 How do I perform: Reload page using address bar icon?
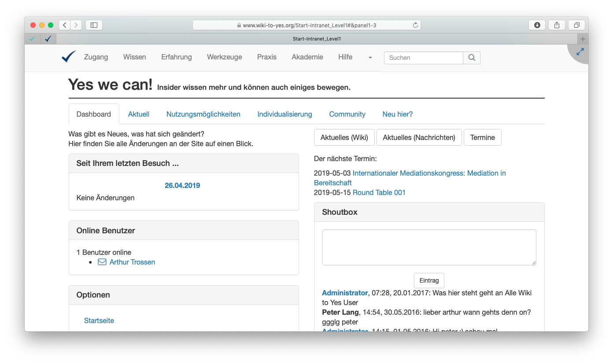tap(415, 25)
